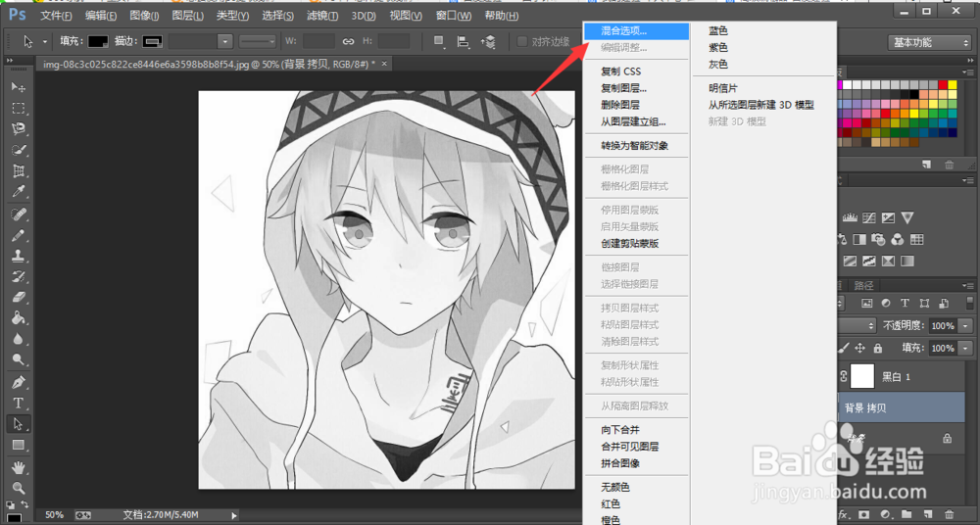Toggle the align edges checkbox
The height and width of the screenshot is (525, 980).
[x=522, y=42]
